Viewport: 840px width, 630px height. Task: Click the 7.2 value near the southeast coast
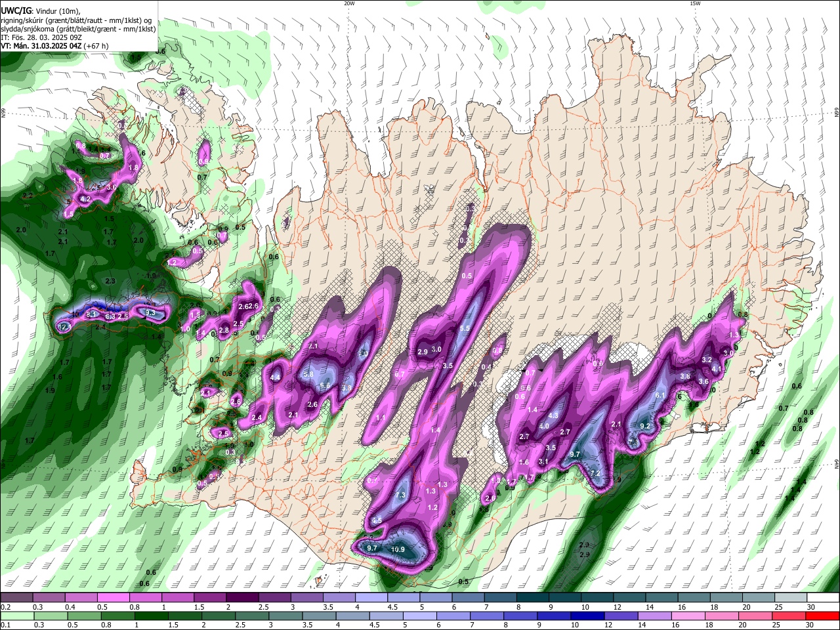[x=595, y=472]
